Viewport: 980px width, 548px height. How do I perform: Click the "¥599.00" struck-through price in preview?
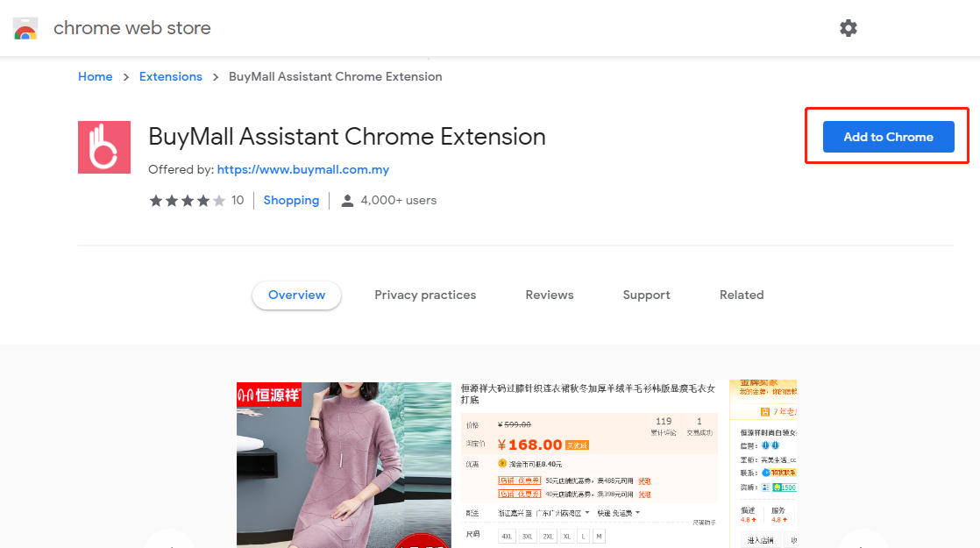click(515, 425)
